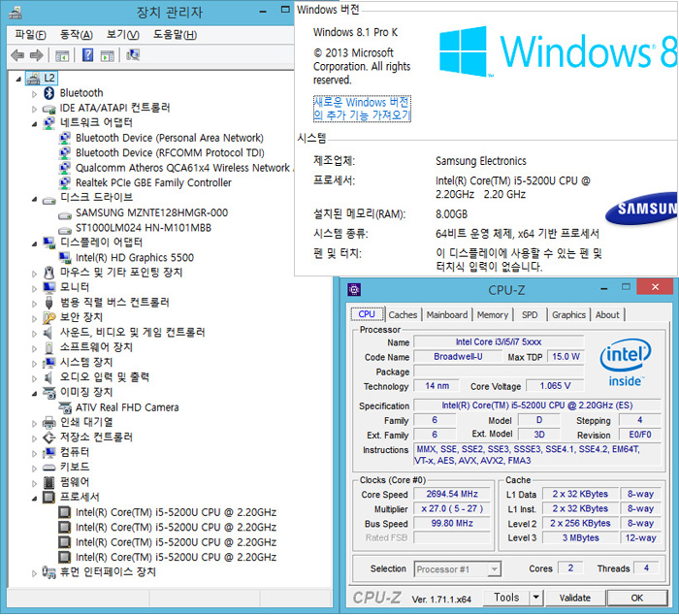Screen dimensions: 679x616
Task: Open the 보기(V) menu
Action: click(123, 35)
